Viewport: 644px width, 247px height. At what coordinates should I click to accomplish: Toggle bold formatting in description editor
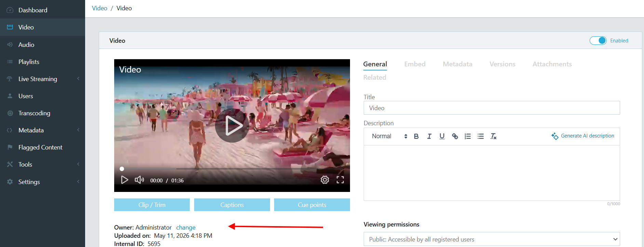point(416,136)
